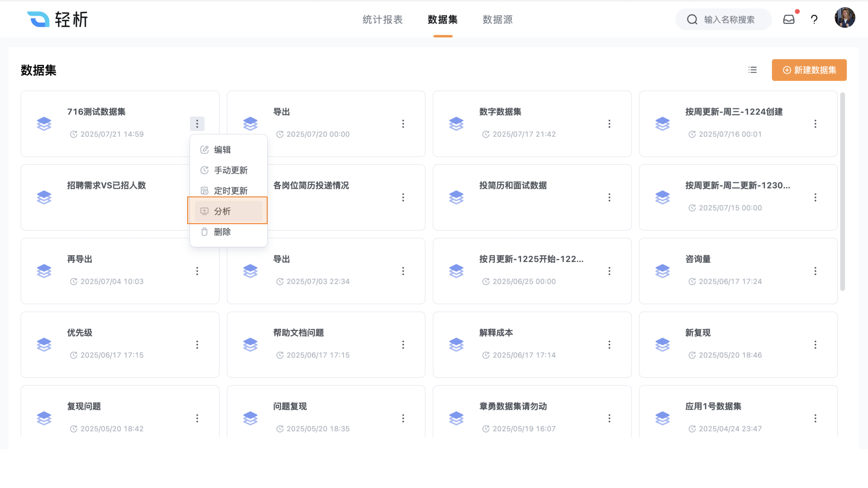This screenshot has width=868, height=488.
Task: Open more options for 应用1号数据集
Action: click(x=815, y=418)
